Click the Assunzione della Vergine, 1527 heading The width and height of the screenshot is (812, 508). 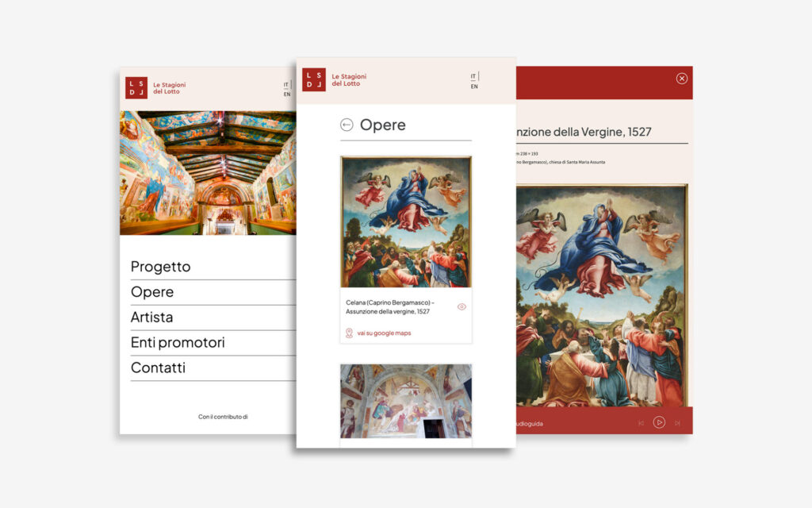[x=584, y=132]
